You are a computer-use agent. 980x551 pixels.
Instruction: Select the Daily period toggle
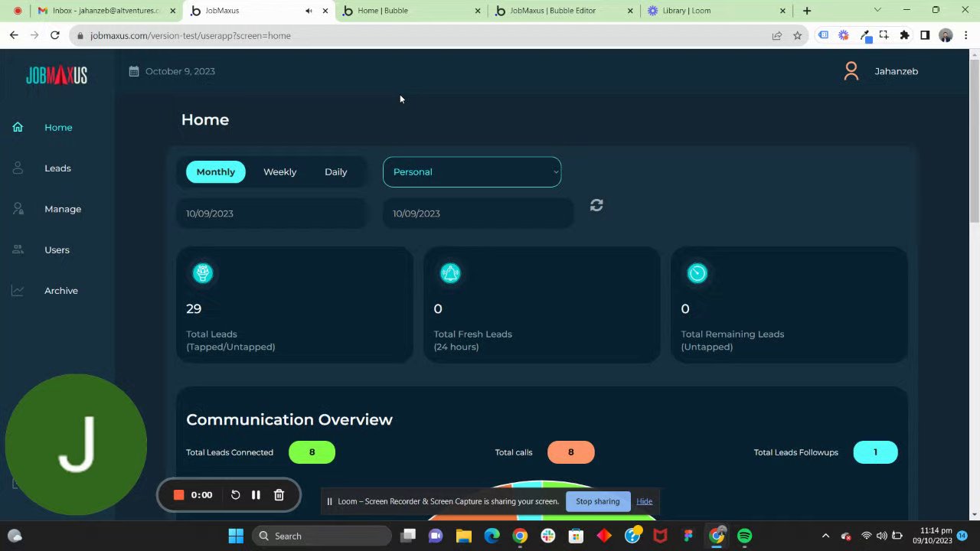(x=335, y=171)
